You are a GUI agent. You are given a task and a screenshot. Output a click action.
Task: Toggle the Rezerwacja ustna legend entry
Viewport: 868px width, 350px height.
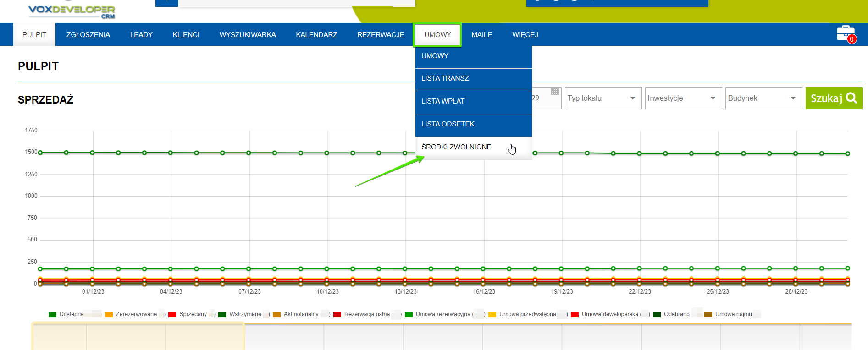pos(367,314)
